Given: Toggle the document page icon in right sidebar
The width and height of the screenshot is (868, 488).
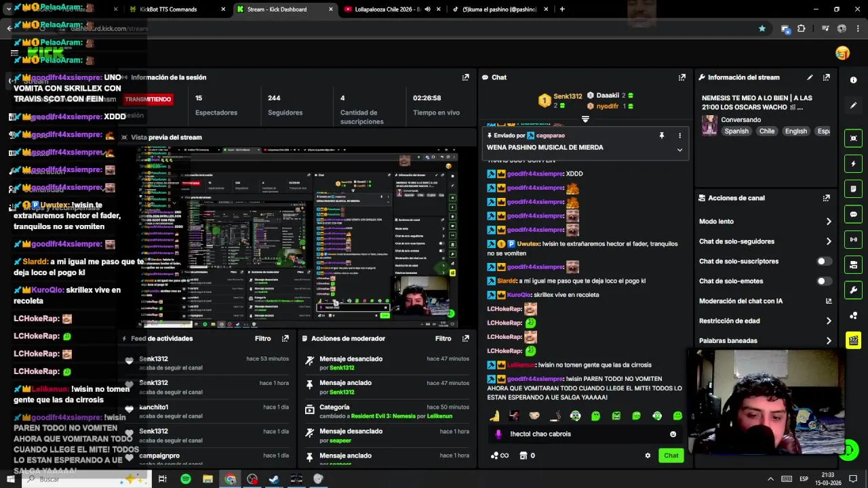Looking at the screenshot, I should coord(853,188).
